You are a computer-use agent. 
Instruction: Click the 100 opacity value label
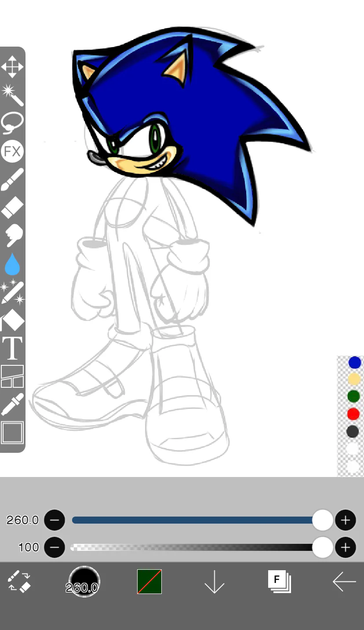(29, 547)
